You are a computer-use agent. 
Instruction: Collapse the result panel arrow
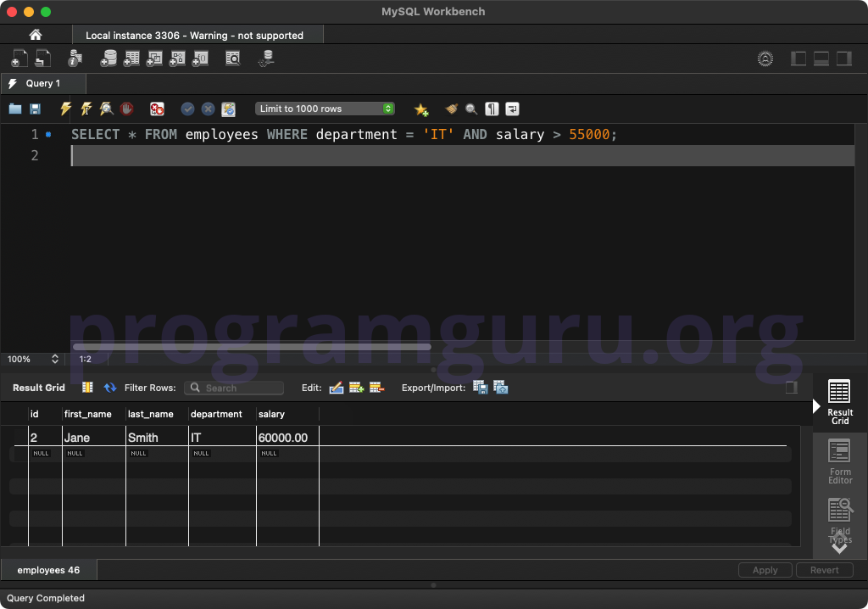tap(816, 406)
